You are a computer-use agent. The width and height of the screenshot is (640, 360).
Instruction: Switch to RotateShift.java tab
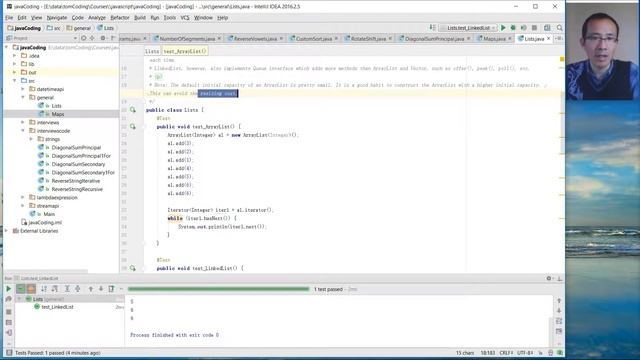point(368,38)
